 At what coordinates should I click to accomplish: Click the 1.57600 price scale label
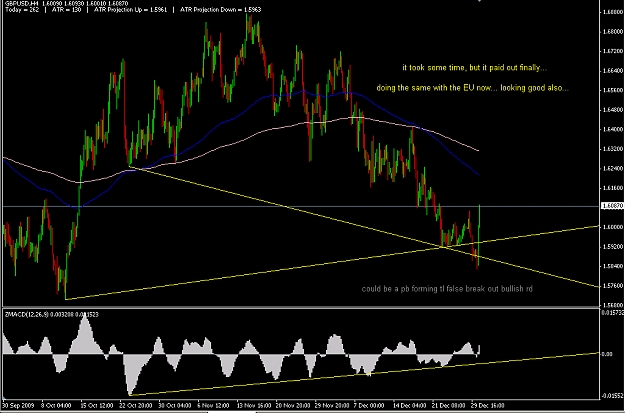point(613,285)
